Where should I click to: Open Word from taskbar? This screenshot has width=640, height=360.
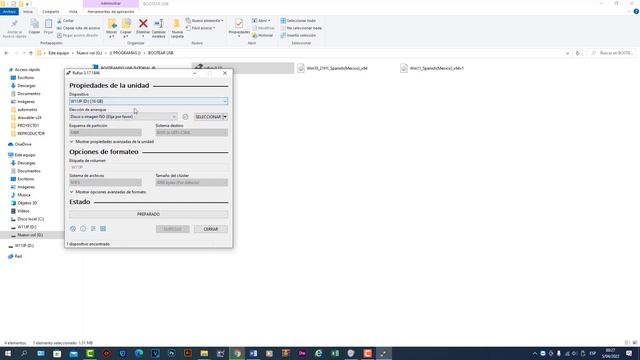coord(253,353)
